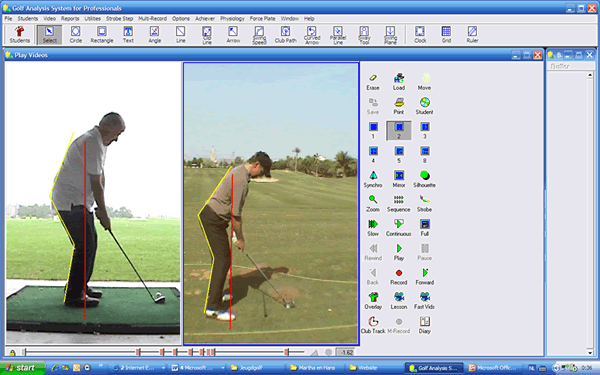Open the Strobe Step menu

[119, 18]
